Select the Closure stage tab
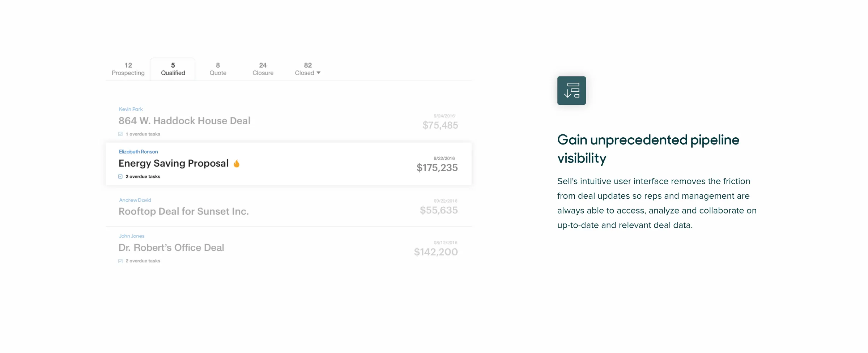The image size is (868, 353). (x=263, y=69)
